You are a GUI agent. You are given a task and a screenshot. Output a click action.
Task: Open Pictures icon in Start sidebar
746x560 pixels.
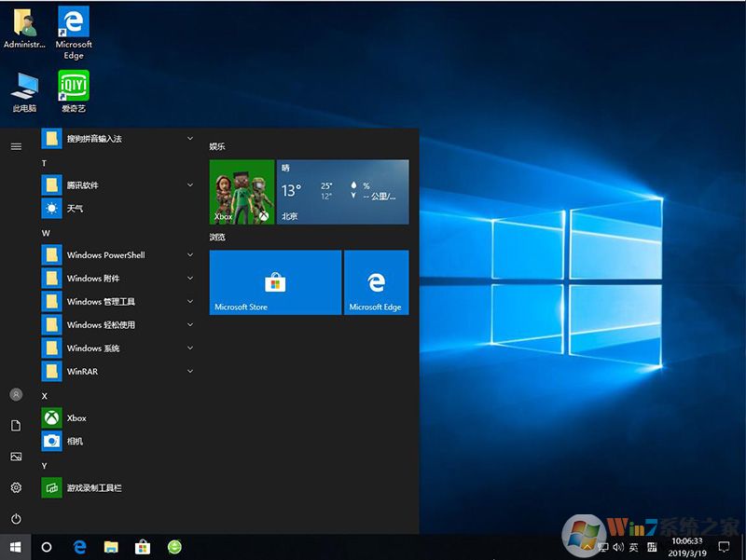tap(16, 457)
